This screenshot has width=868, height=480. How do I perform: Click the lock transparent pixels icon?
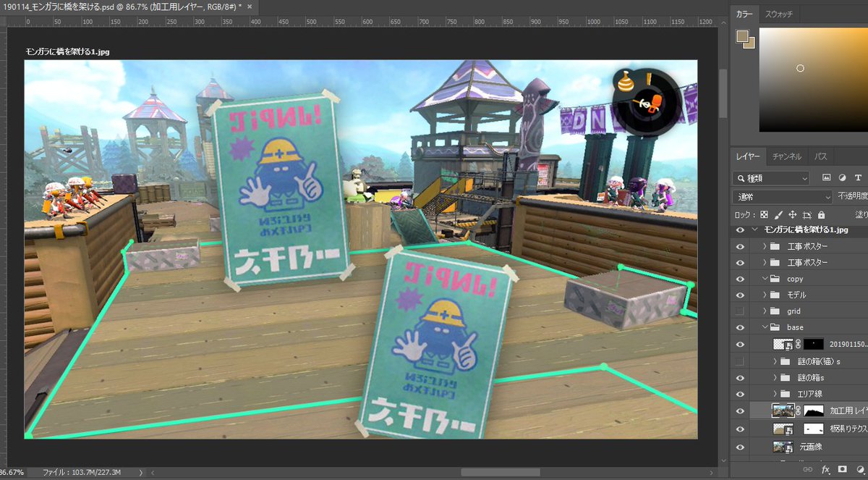[764, 215]
